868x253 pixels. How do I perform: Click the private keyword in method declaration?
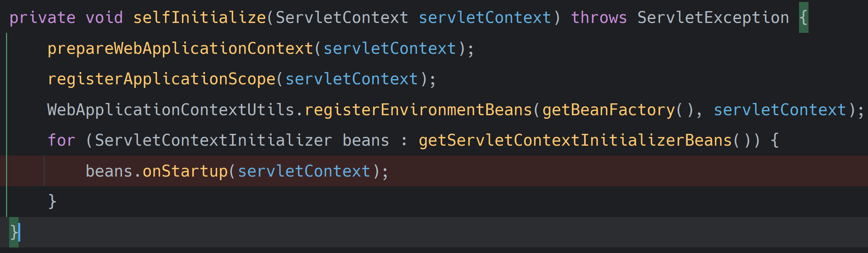[x=42, y=18]
